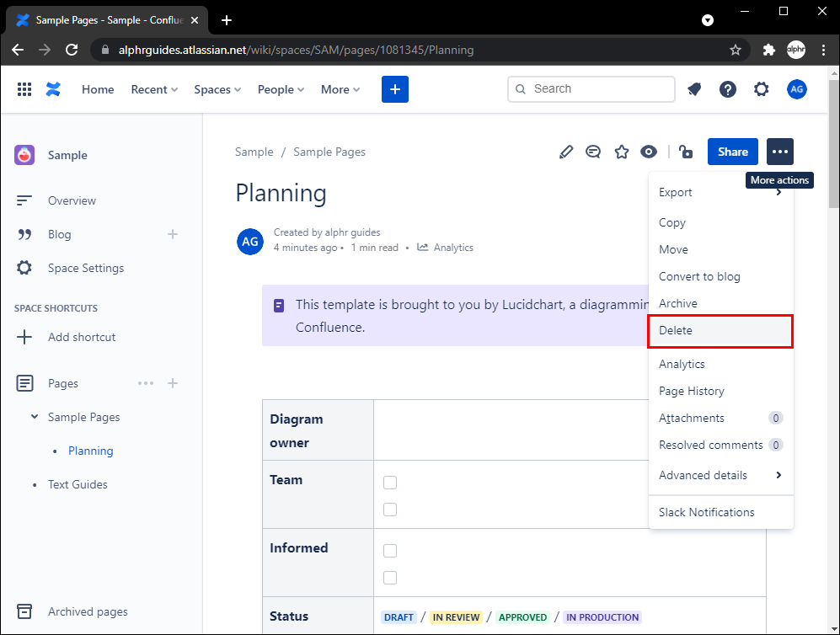The height and width of the screenshot is (635, 840).
Task: Click the Share button
Action: pyautogui.click(x=732, y=152)
